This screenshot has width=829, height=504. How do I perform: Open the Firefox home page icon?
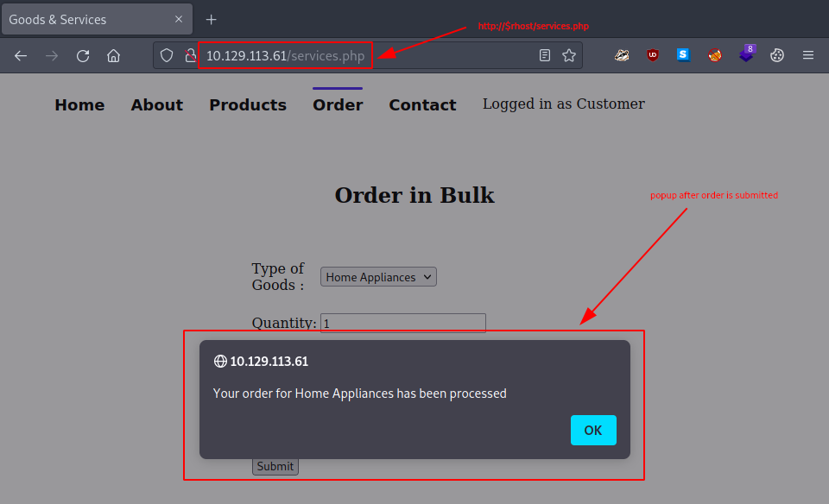[113, 55]
